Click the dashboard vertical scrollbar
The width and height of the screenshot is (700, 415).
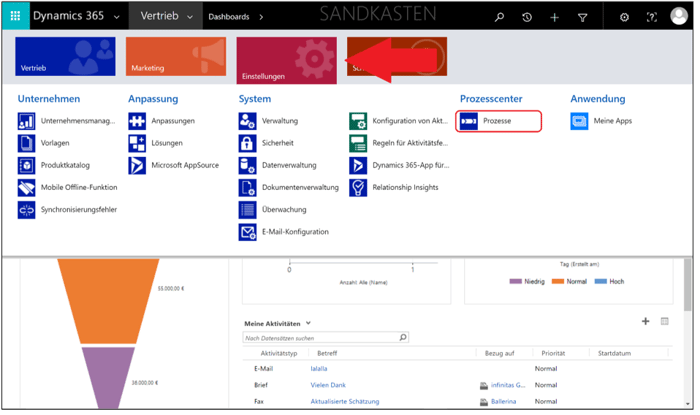[x=688, y=286]
